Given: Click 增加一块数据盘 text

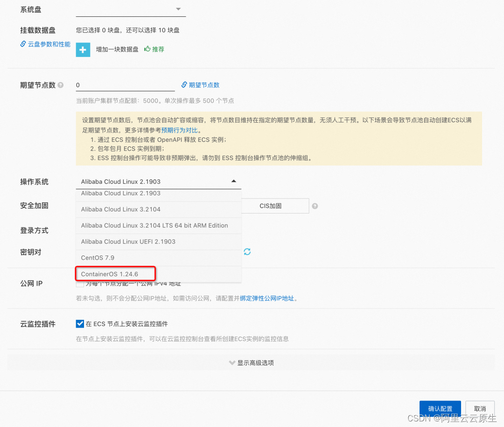Looking at the screenshot, I should click(x=117, y=49).
